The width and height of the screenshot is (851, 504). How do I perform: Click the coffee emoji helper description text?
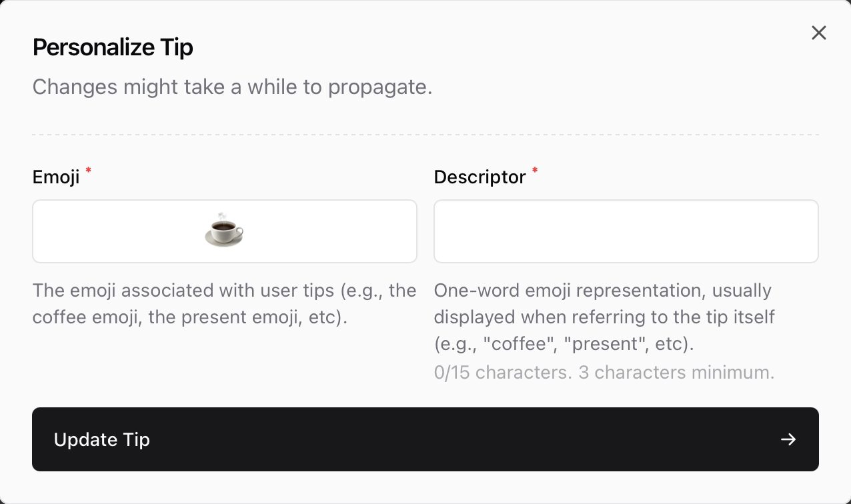tap(224, 303)
